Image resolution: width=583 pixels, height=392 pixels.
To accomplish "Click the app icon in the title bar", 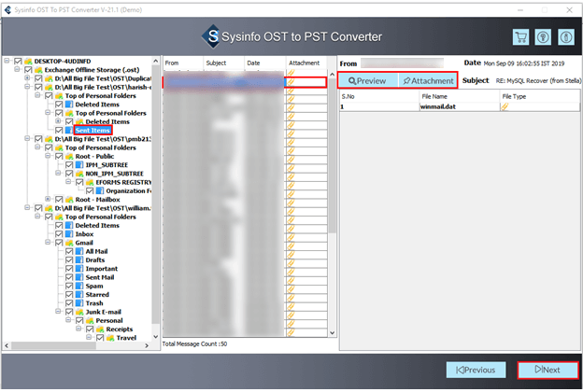I will pos(7,9).
